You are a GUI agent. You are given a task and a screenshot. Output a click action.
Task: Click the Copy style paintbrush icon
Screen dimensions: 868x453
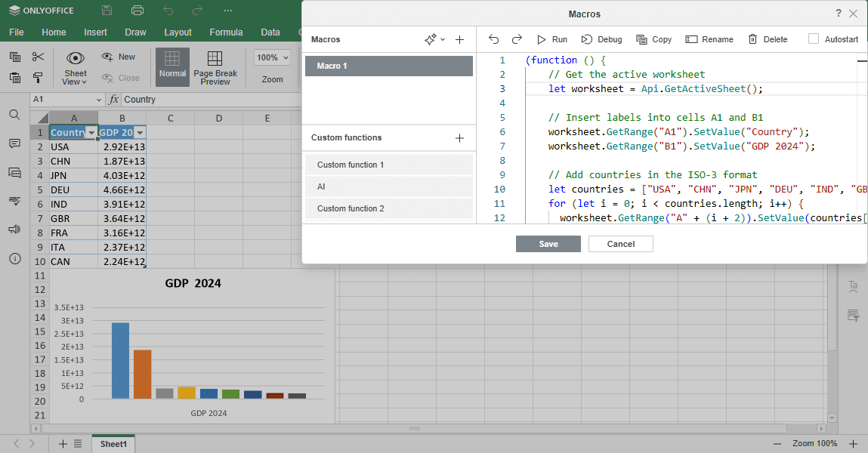38,78
